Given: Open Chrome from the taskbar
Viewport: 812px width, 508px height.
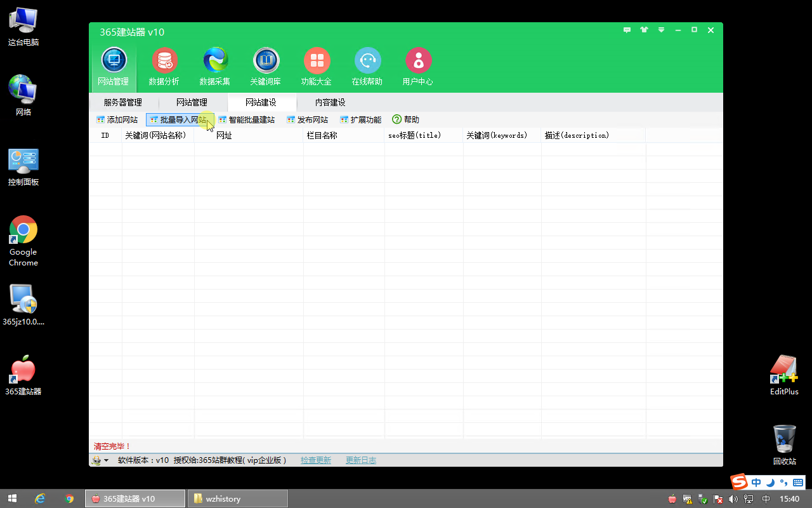Looking at the screenshot, I should (x=69, y=498).
